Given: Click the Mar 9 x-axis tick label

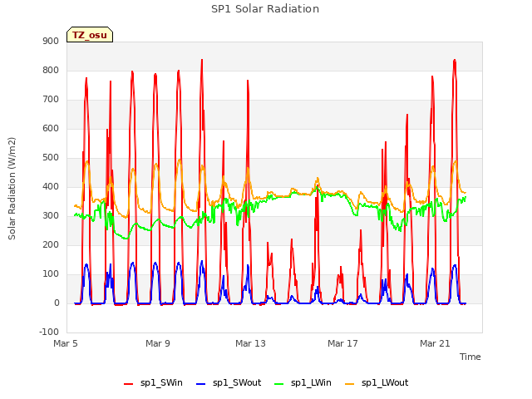Looking at the screenshot, I should (x=158, y=343).
